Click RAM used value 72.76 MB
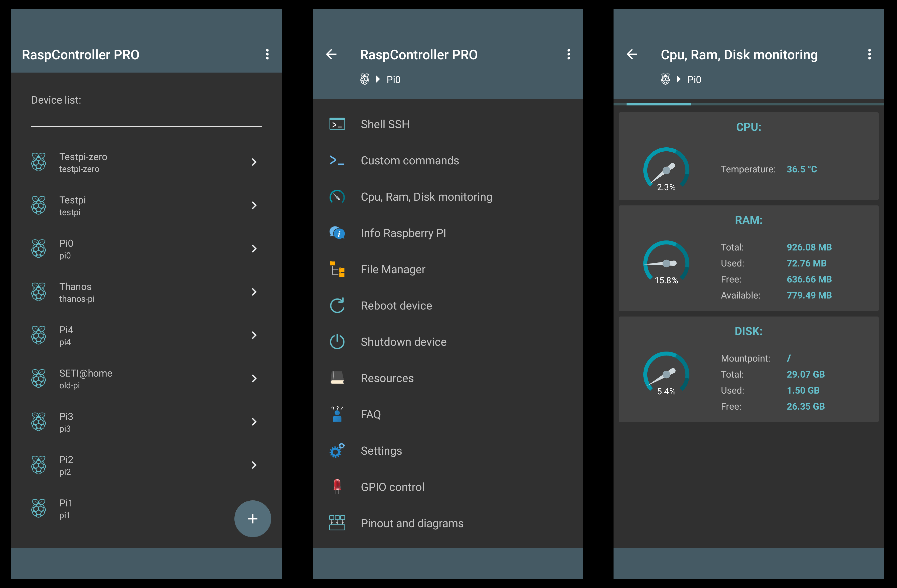 [807, 263]
